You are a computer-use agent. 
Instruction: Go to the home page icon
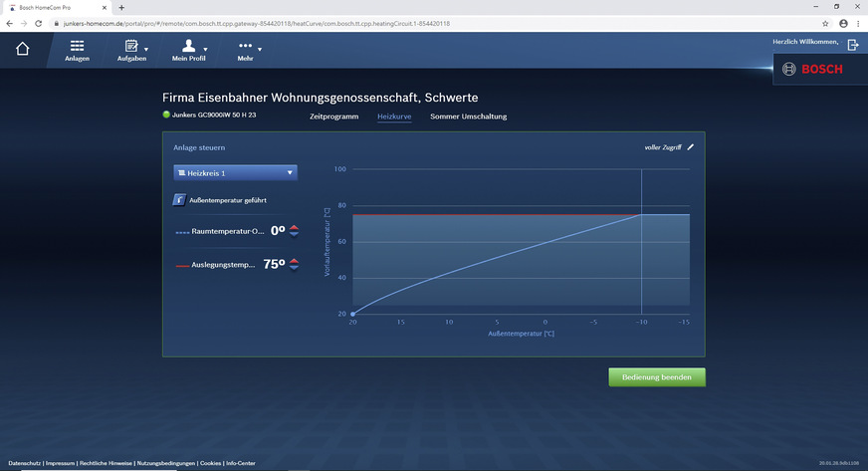tap(22, 49)
